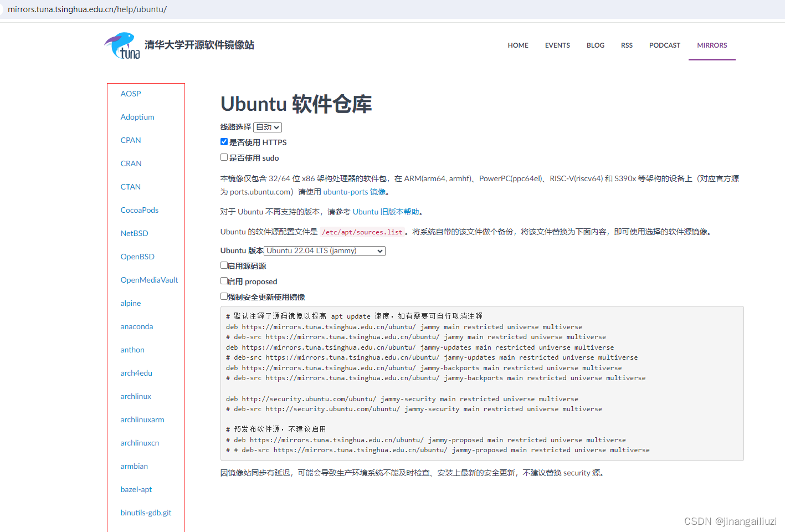Check the 启用源码源 checkbox

(224, 265)
